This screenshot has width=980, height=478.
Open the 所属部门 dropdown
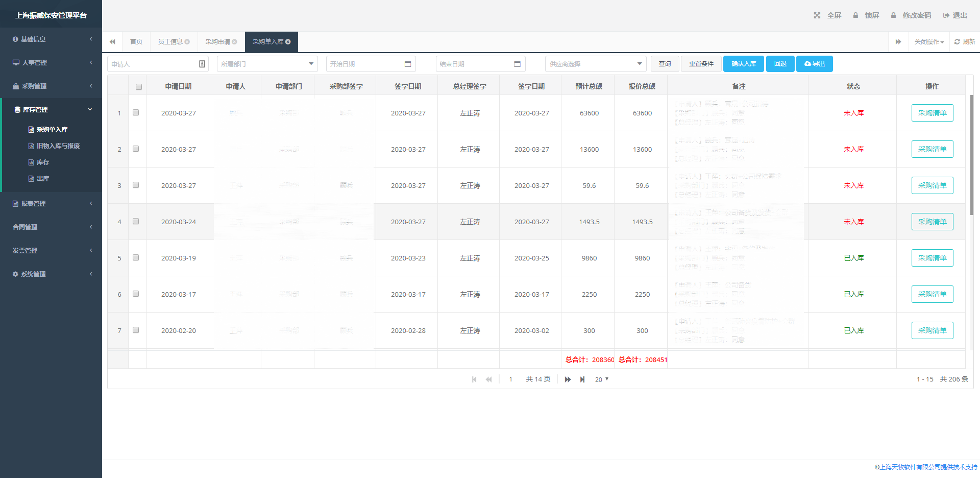[267, 64]
